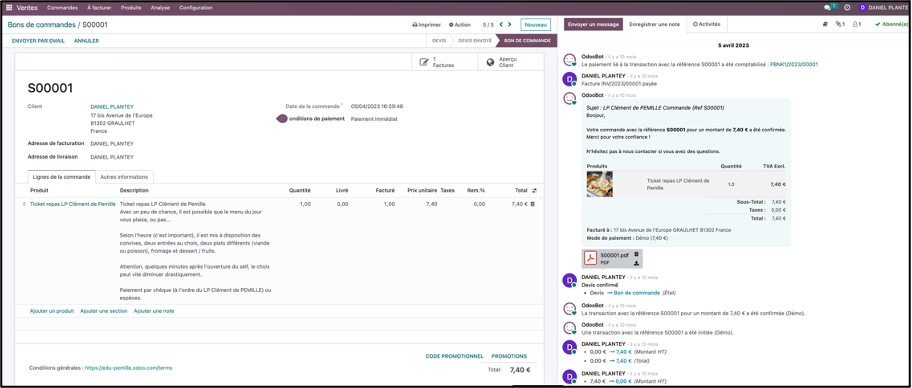912x388 pixels.
Task: Open the ticket repas product thumbnail
Action: [x=599, y=184]
